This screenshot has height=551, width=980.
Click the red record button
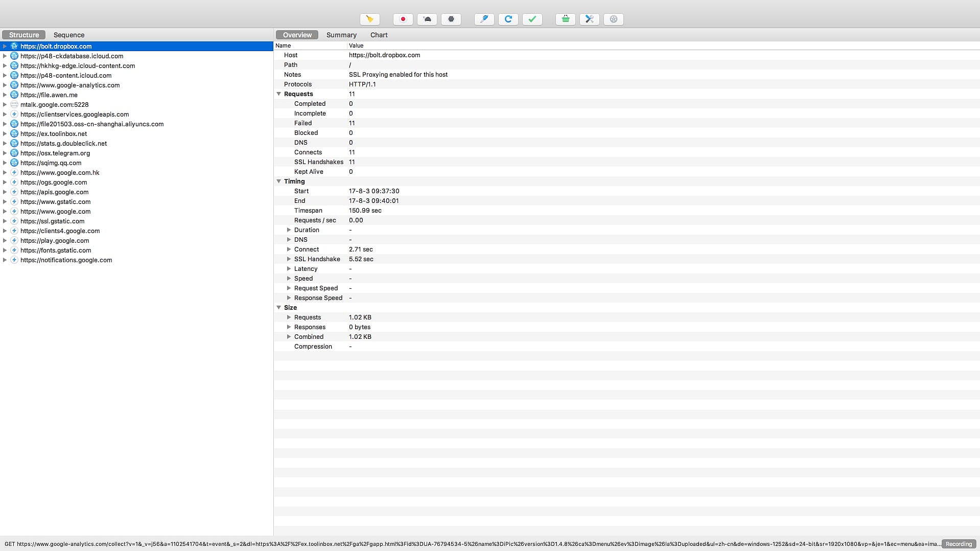click(403, 19)
